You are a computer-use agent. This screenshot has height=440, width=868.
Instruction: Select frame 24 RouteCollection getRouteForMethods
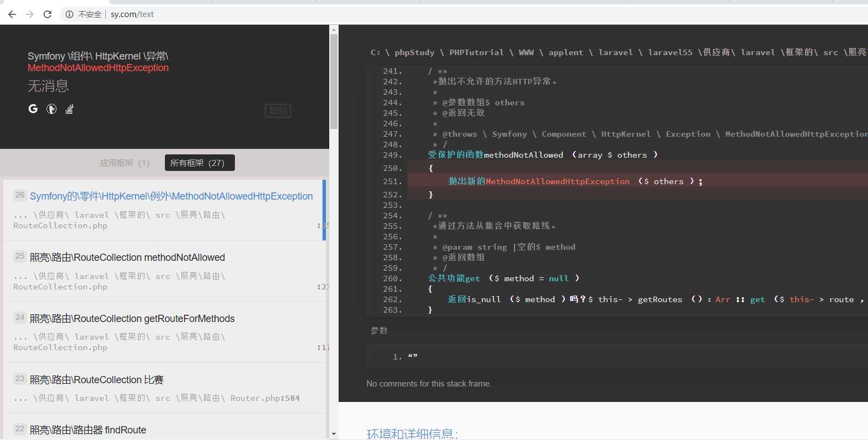164,332
